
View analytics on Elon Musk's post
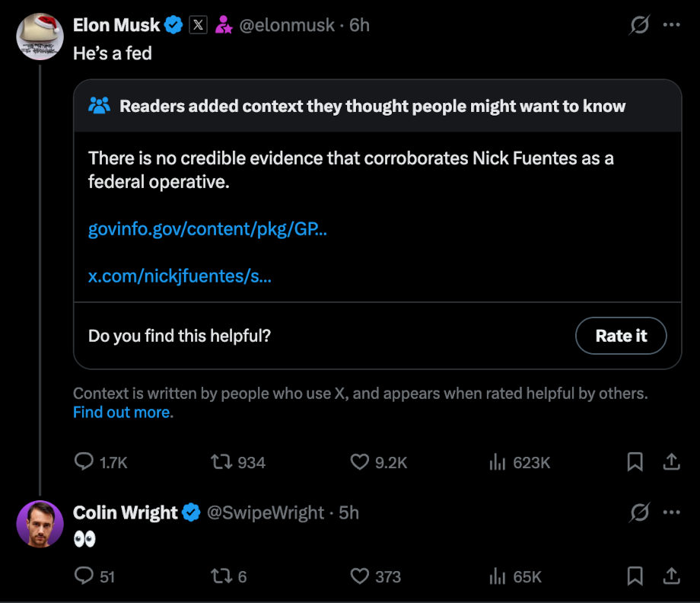tap(496, 462)
